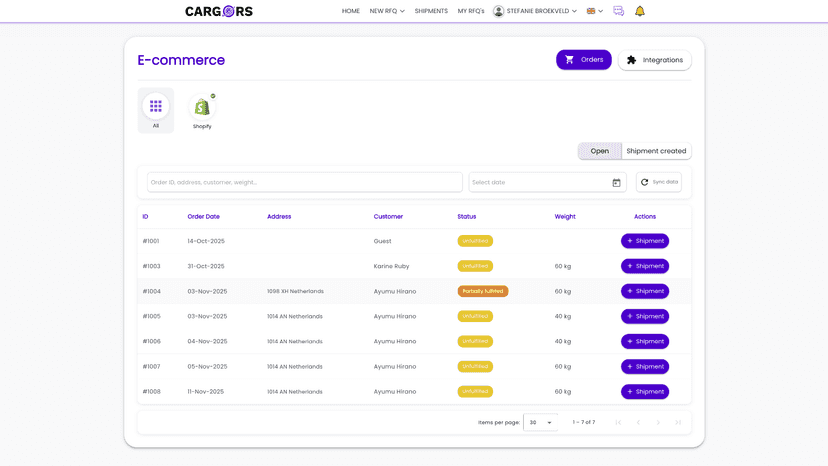828x466 pixels.
Task: Open the language flag dropdown
Action: (x=595, y=11)
